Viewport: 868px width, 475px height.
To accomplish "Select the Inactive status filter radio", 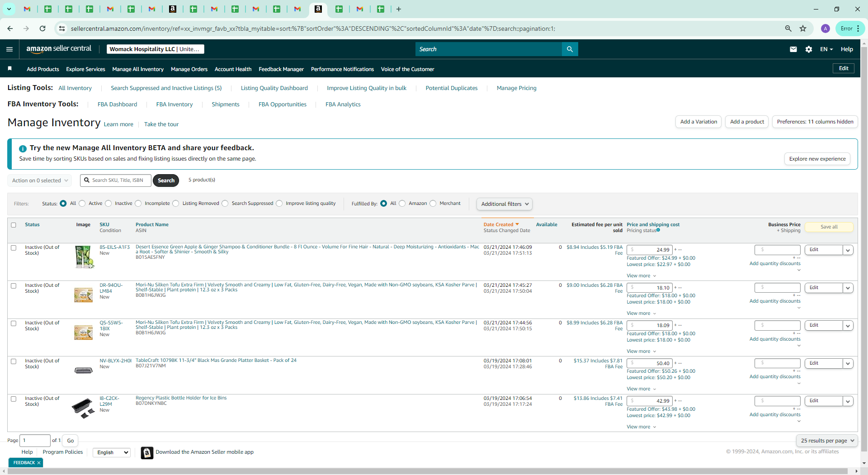I will click(108, 204).
